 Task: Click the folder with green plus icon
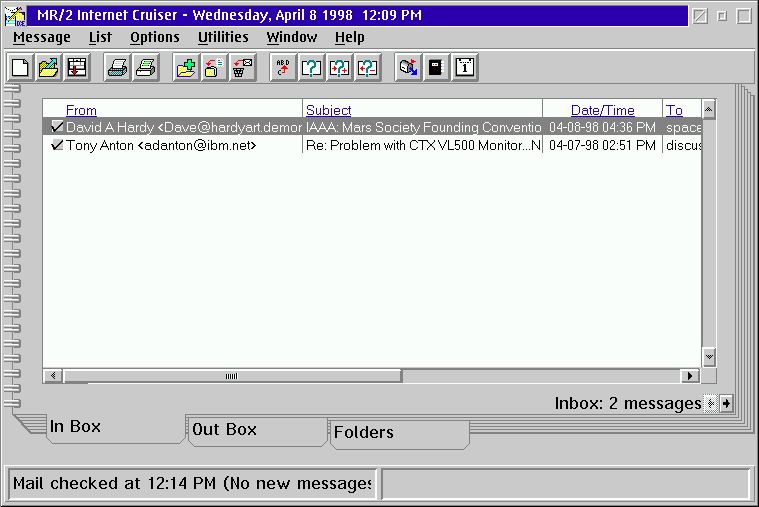coord(186,67)
